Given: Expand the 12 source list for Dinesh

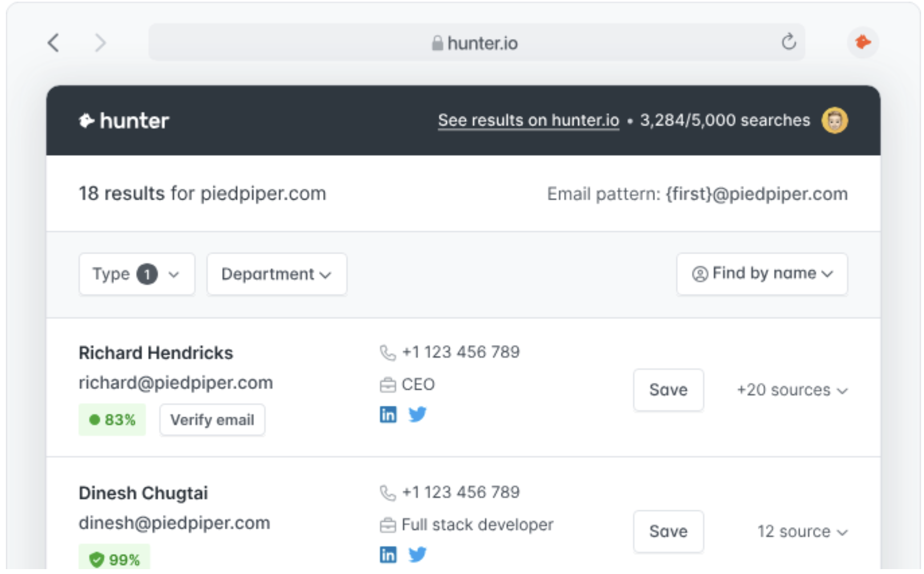Looking at the screenshot, I should pos(802,531).
